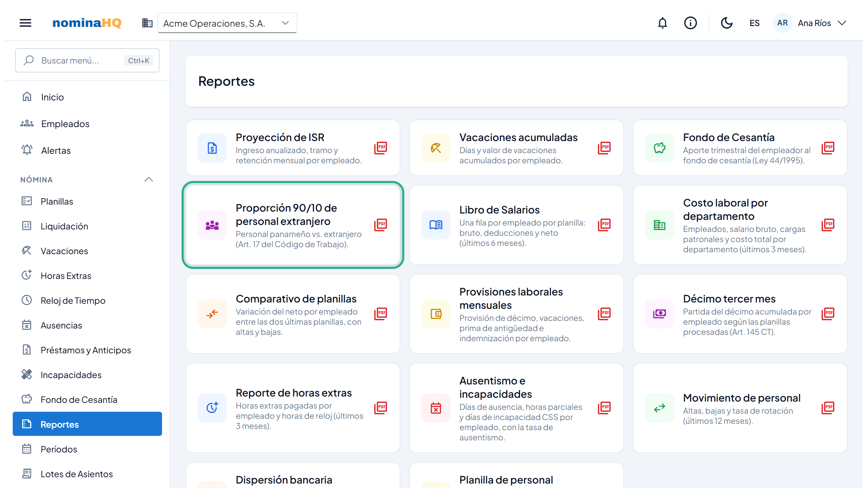The width and height of the screenshot is (868, 488).
Task: Open the Dispersión bancaria report card
Action: [293, 476]
